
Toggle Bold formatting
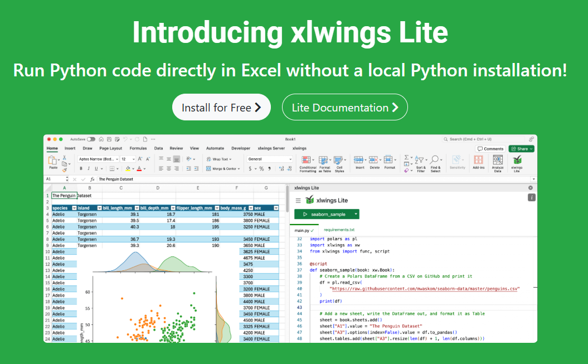[81, 169]
